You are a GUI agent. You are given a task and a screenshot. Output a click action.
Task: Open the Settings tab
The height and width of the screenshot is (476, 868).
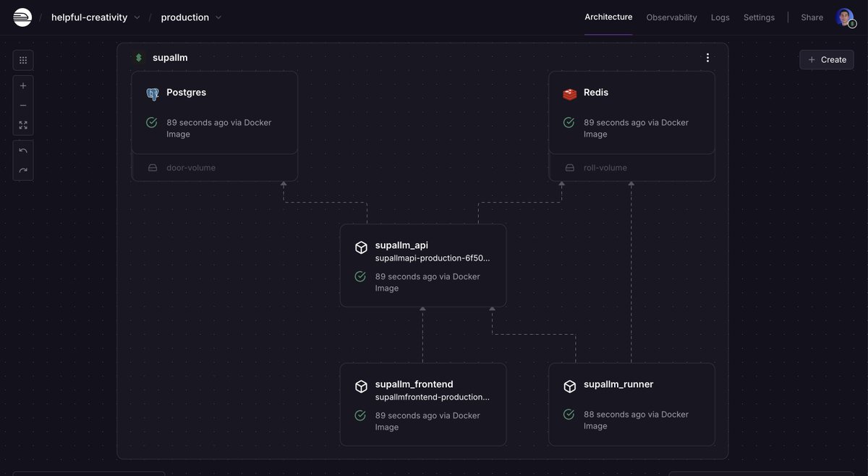coord(759,17)
